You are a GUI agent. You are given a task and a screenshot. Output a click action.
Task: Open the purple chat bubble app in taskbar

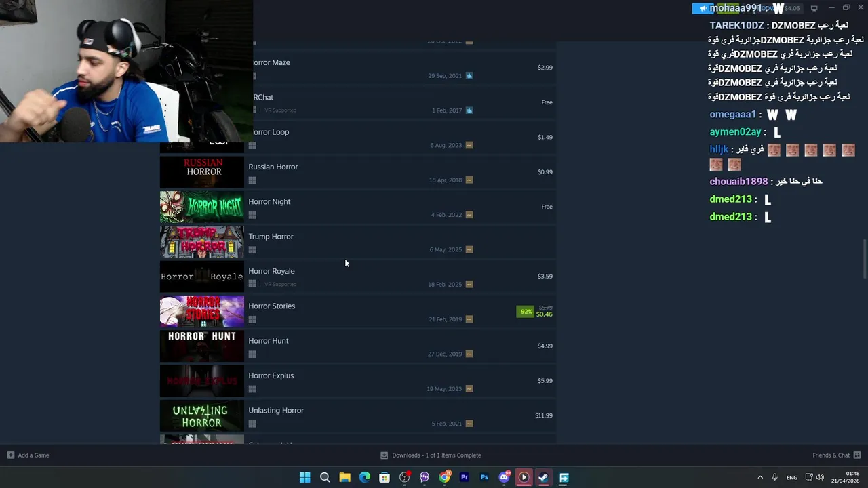425,477
